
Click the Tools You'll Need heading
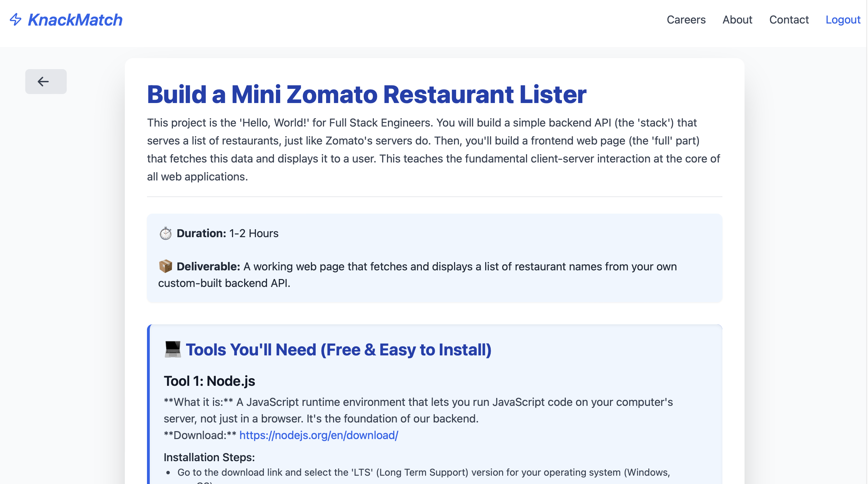(338, 350)
